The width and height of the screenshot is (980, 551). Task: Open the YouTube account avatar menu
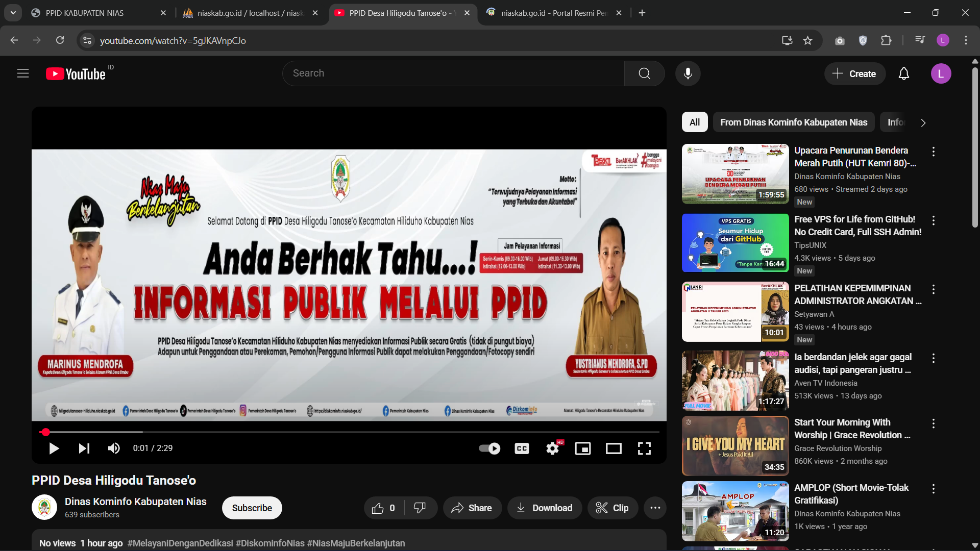click(x=941, y=74)
